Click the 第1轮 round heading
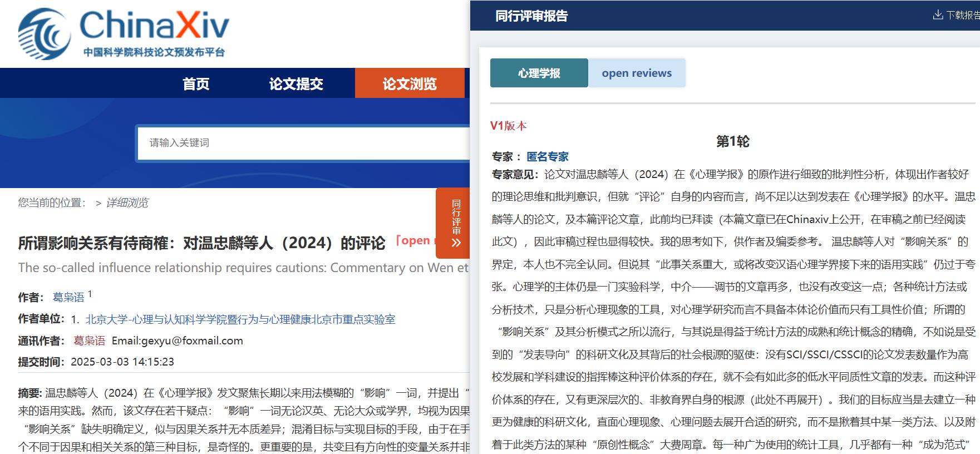 click(x=732, y=141)
